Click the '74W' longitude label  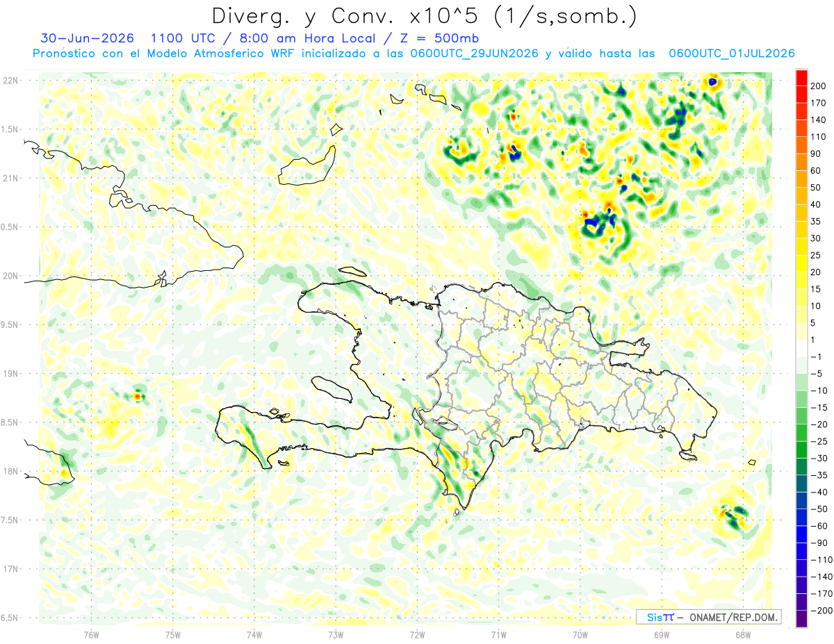pos(254,634)
